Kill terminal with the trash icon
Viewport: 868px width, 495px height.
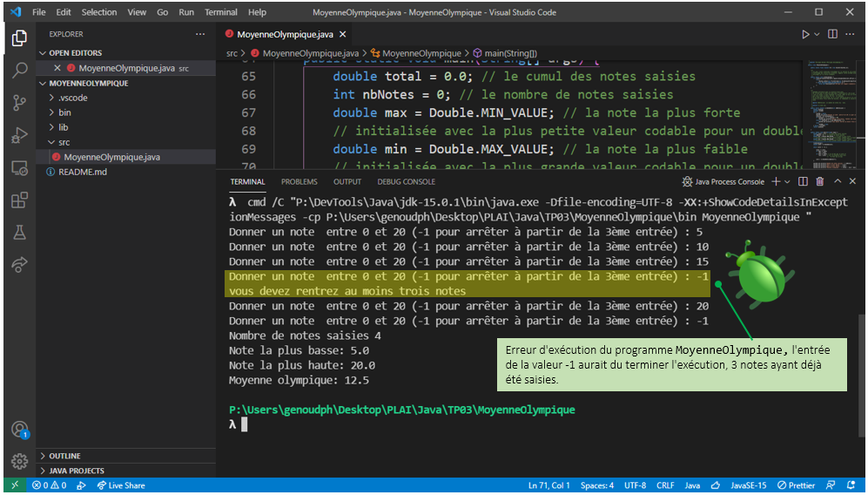click(x=819, y=181)
